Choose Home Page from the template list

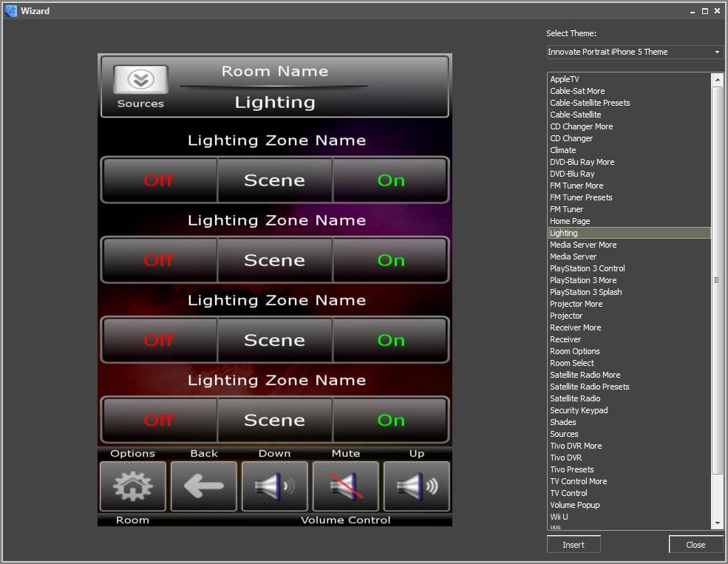570,221
